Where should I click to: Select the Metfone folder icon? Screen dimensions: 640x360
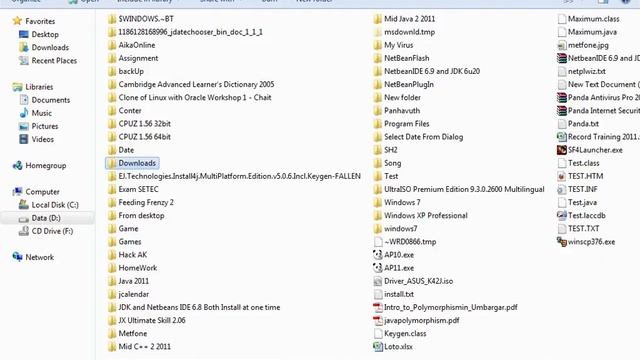tap(112, 333)
